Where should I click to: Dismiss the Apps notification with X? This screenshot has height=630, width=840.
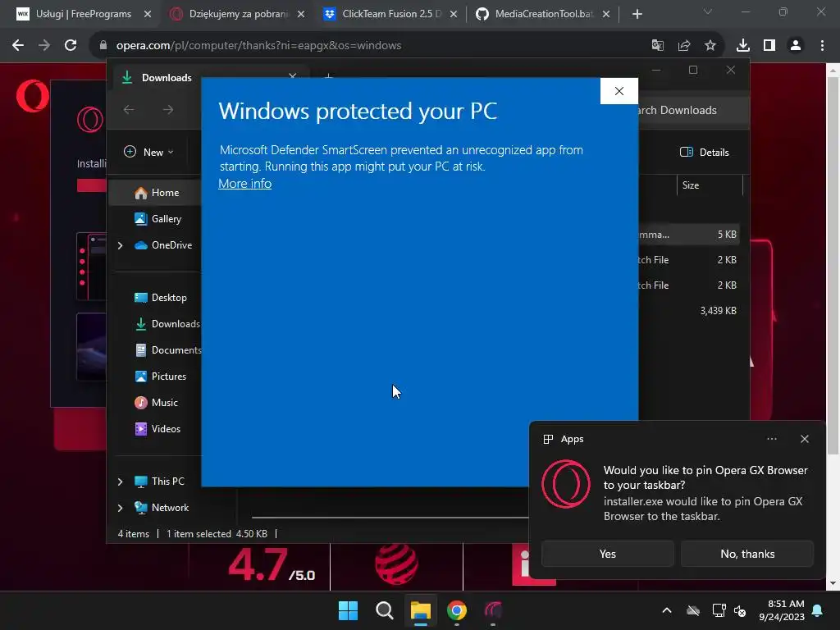(x=804, y=440)
